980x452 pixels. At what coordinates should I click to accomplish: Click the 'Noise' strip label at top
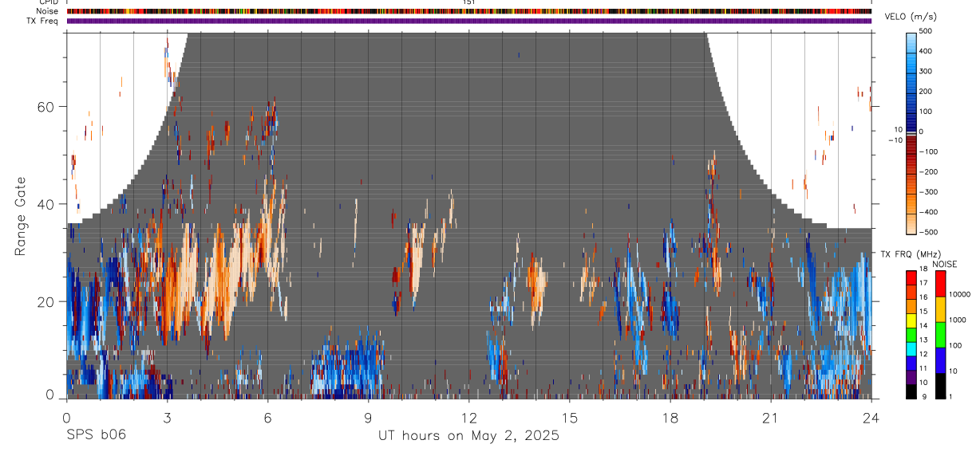click(46, 11)
